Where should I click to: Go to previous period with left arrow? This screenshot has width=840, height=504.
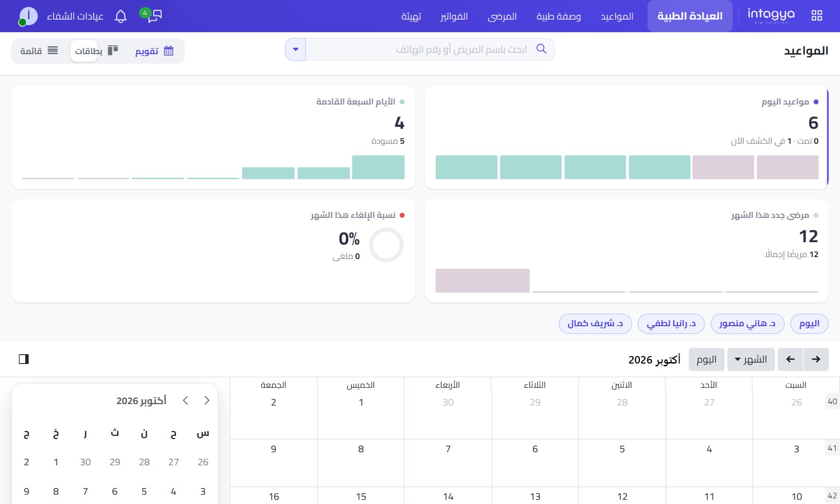click(790, 359)
